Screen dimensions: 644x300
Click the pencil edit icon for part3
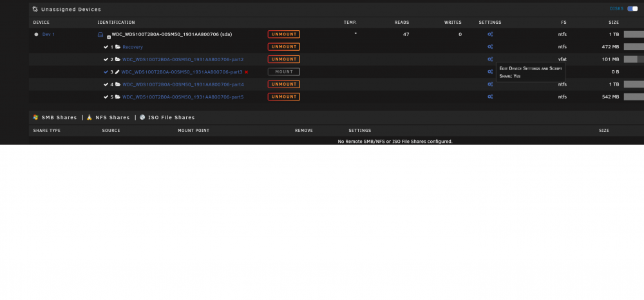[117, 72]
